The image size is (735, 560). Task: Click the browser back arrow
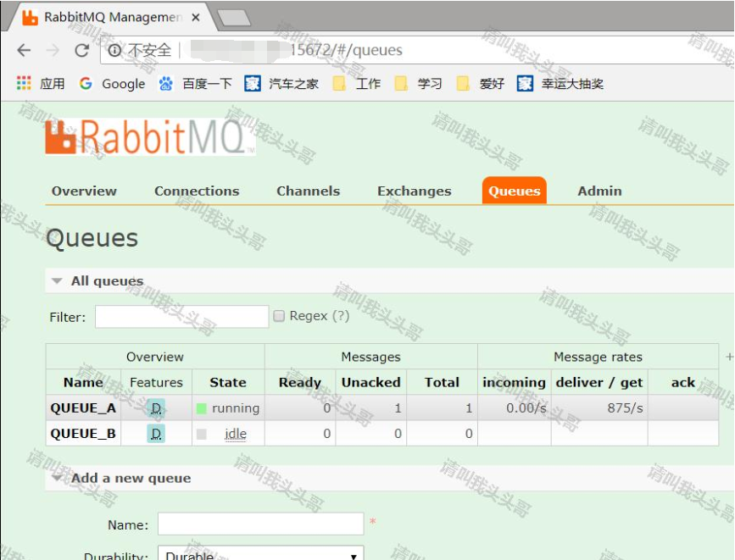tap(24, 50)
